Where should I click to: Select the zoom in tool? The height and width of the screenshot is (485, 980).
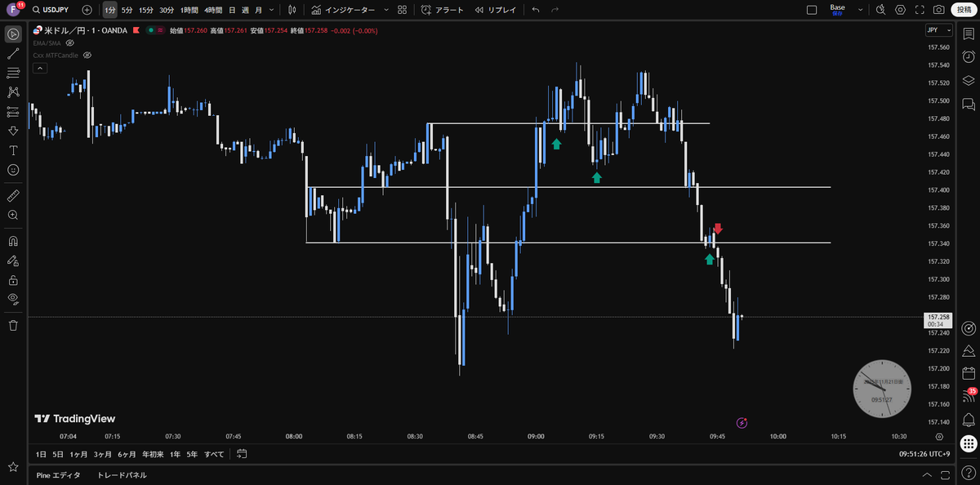click(x=13, y=215)
